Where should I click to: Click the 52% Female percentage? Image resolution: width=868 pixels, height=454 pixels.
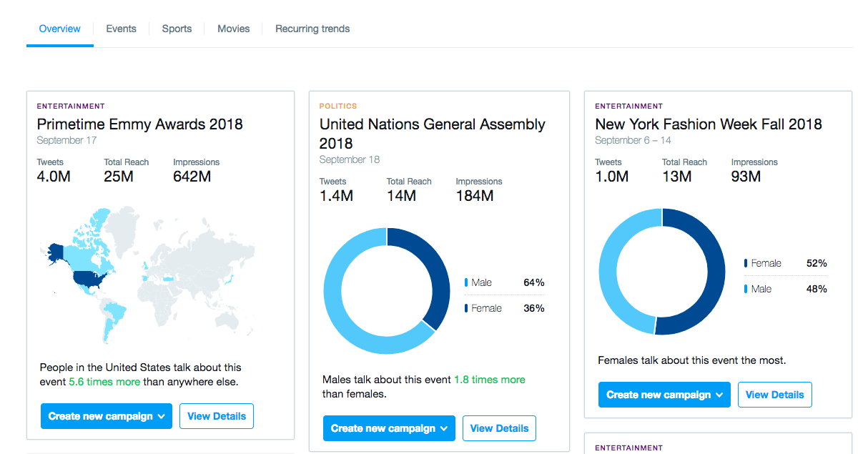[x=817, y=263]
